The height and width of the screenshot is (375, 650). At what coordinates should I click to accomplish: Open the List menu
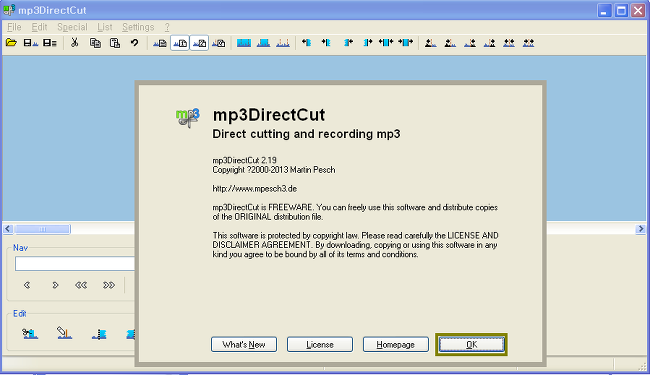tap(104, 27)
